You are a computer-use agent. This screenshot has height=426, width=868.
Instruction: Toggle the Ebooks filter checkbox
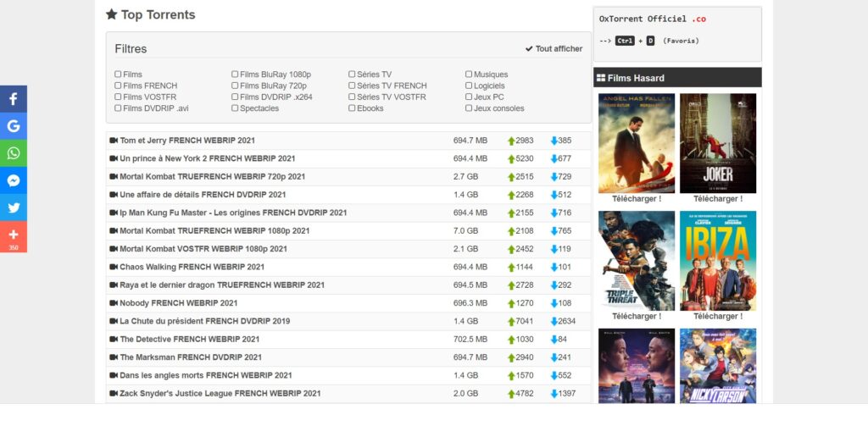(352, 108)
